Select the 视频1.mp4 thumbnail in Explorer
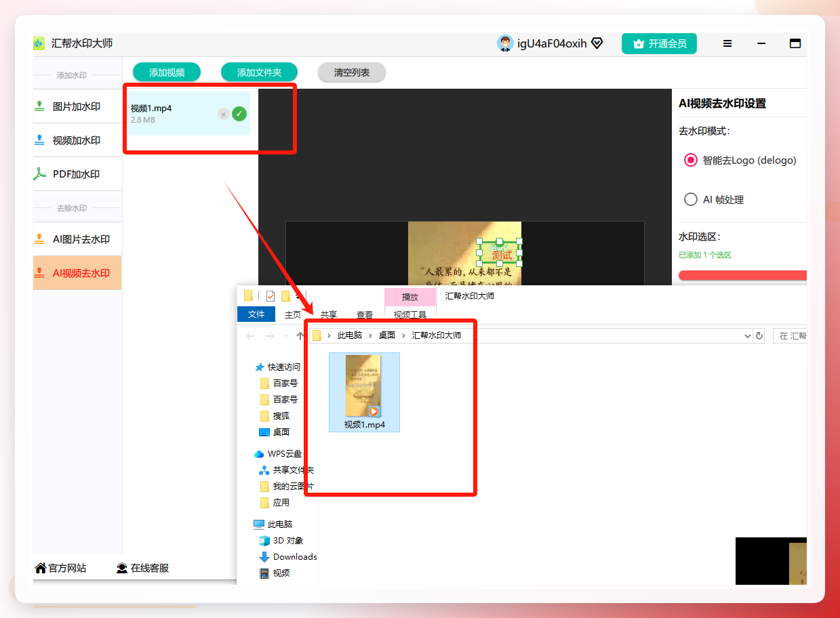This screenshot has width=840, height=618. pos(364,392)
